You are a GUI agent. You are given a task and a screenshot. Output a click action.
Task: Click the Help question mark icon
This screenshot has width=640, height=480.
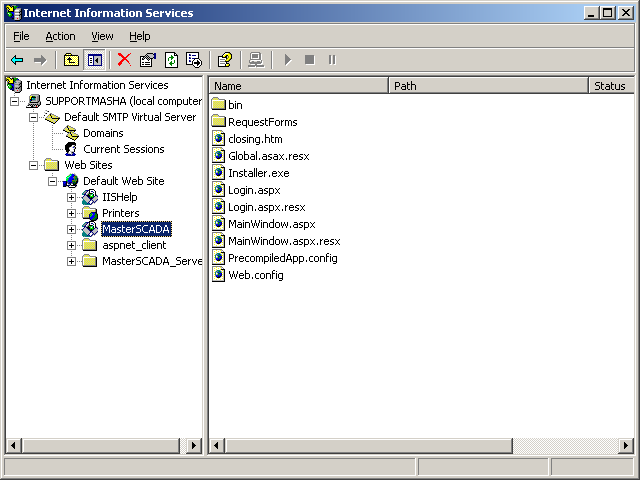click(225, 60)
